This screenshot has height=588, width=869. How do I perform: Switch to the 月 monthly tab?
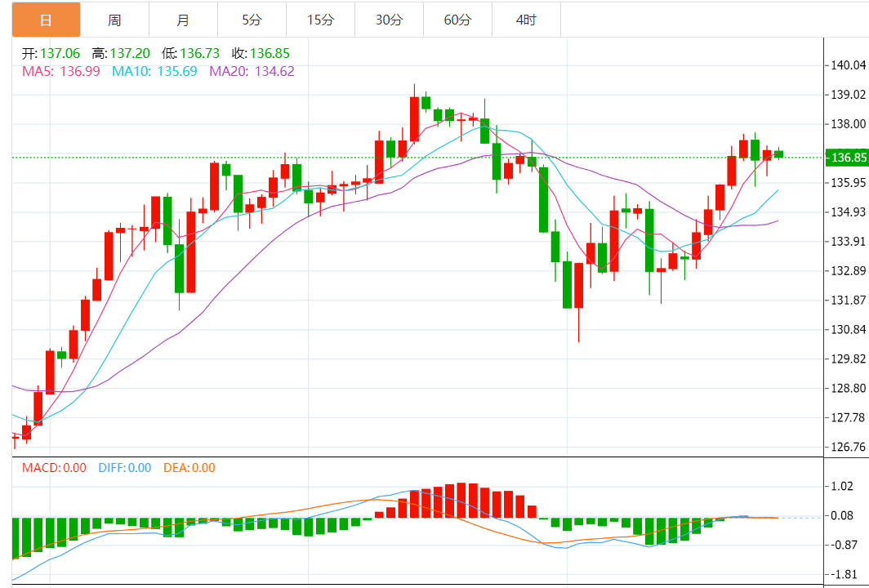coord(184,20)
